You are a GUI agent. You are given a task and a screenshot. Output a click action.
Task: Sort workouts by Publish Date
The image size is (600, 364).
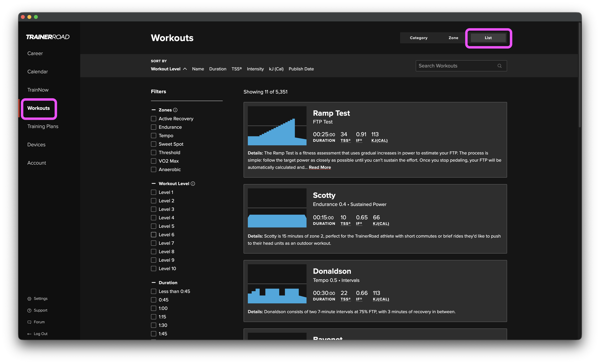[x=301, y=69]
